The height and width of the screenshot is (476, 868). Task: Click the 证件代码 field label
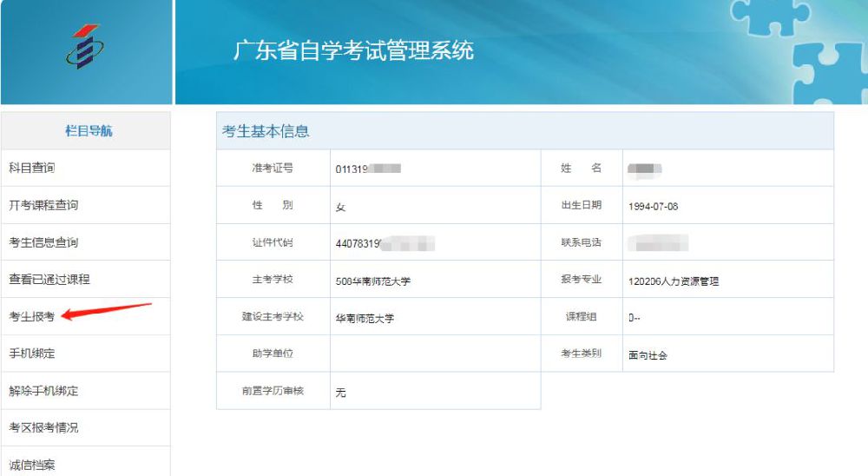[273, 242]
